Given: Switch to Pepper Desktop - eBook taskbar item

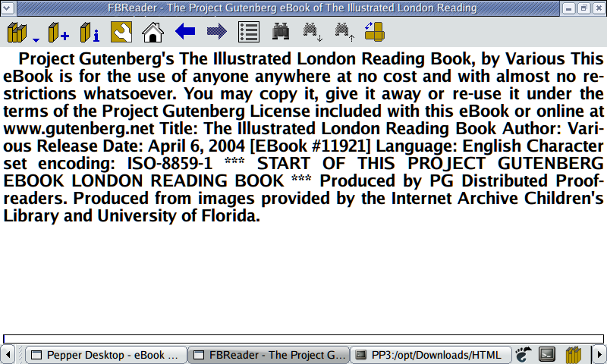Looking at the screenshot, I should 105,355.
